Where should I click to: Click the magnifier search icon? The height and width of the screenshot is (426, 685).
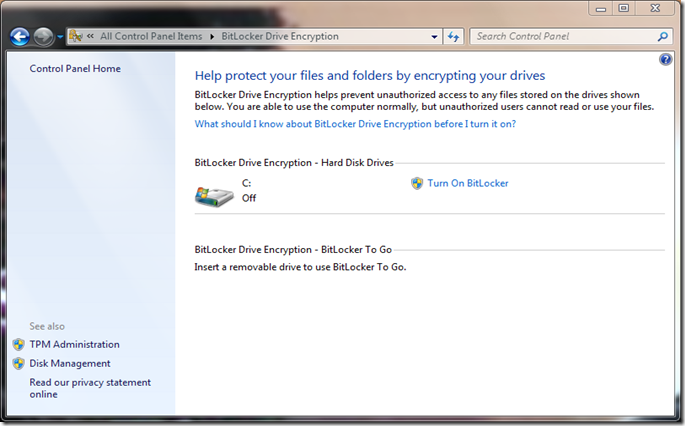point(663,37)
